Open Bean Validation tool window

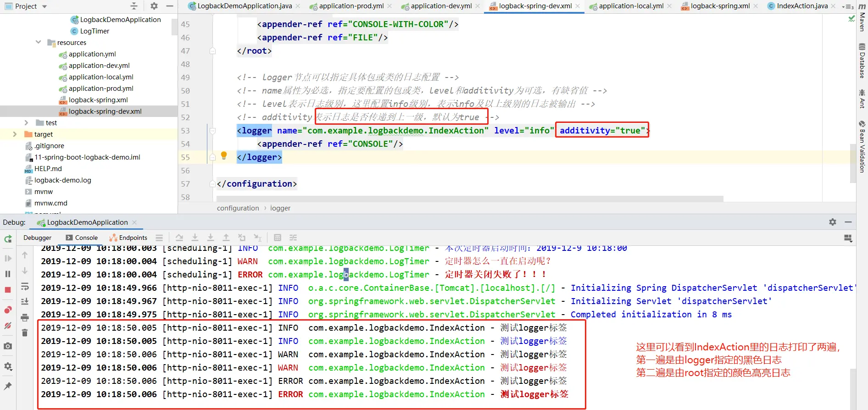pyautogui.click(x=862, y=146)
